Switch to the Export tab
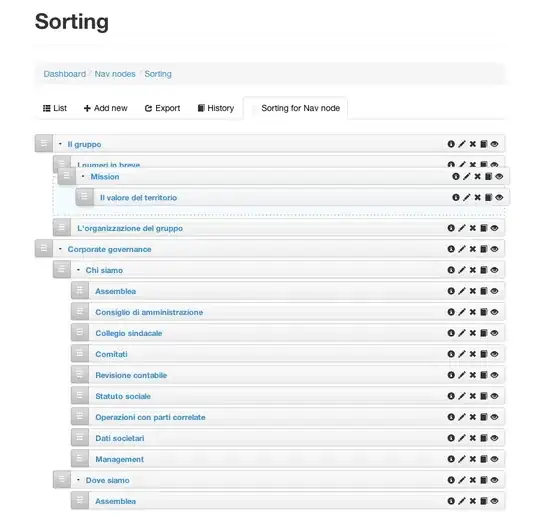The height and width of the screenshot is (522, 540). point(163,108)
